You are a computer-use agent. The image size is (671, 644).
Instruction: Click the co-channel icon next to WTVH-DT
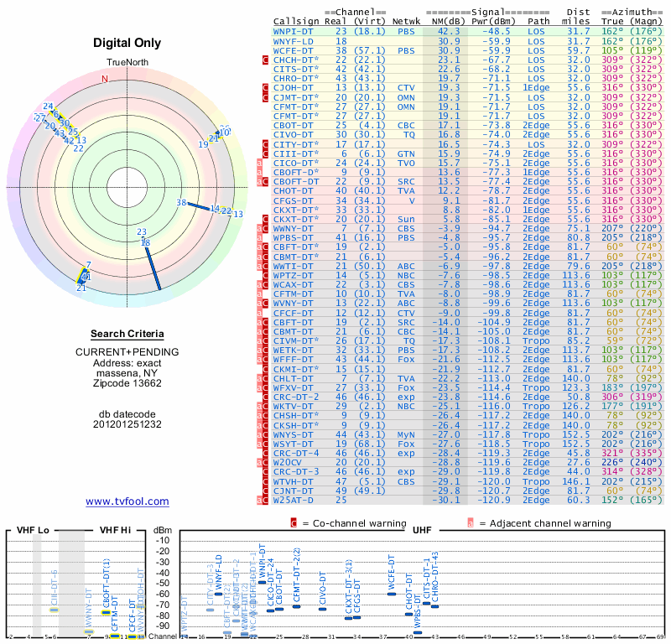click(x=265, y=481)
